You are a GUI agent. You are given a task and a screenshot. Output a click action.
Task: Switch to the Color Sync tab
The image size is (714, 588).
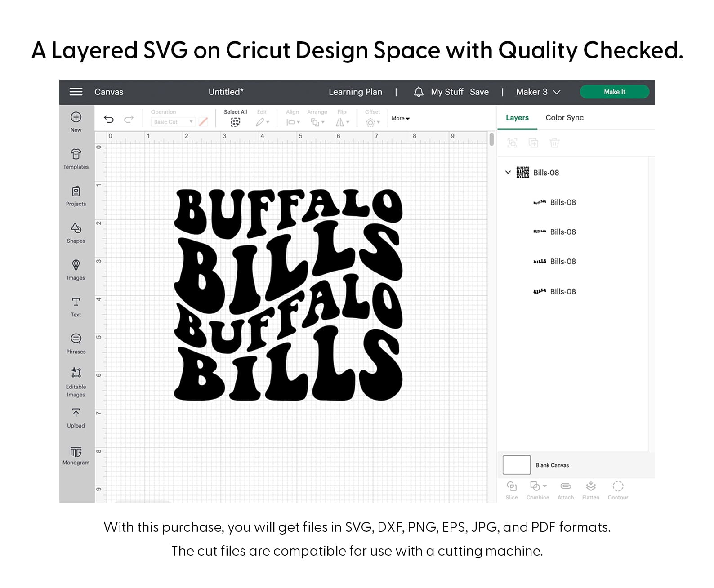pyautogui.click(x=565, y=117)
